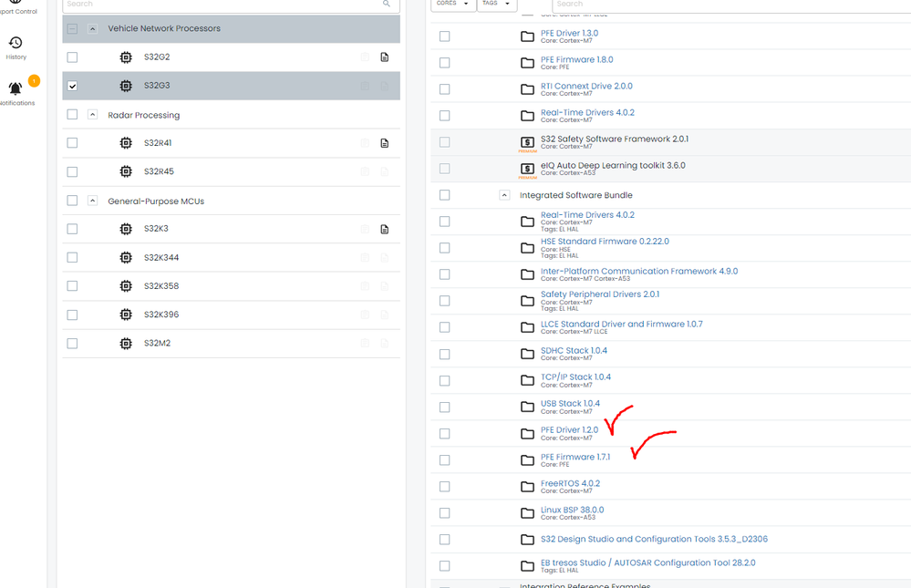
Task: Tick the TCP/IP Stack 1.0.4 checkbox
Action: pos(444,380)
